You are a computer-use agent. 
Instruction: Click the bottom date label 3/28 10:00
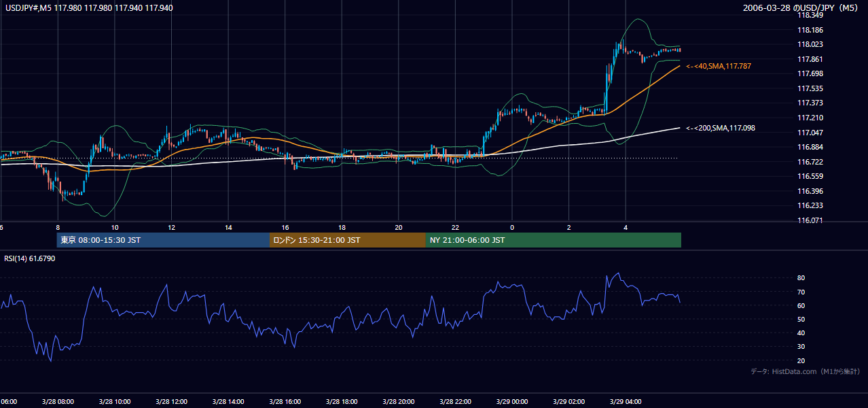tap(114, 402)
